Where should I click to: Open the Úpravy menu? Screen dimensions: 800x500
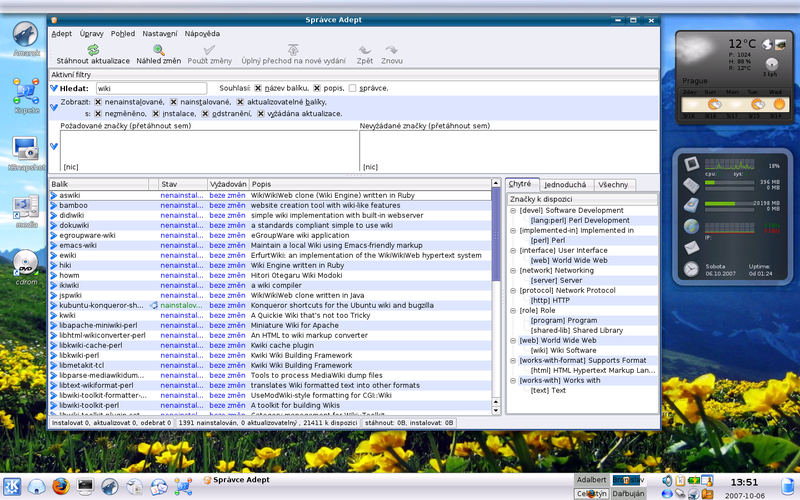91,34
